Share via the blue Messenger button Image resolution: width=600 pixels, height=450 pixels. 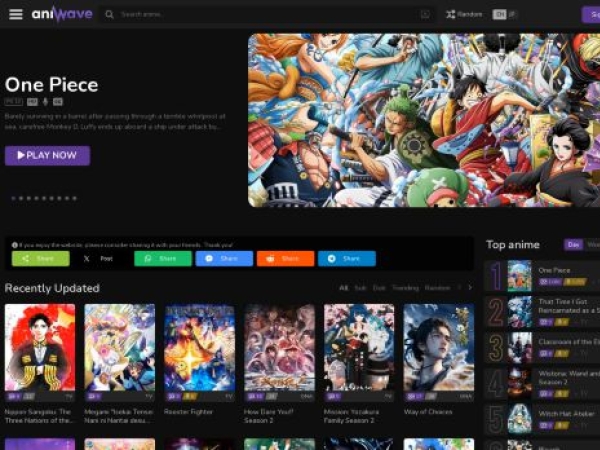(224, 259)
